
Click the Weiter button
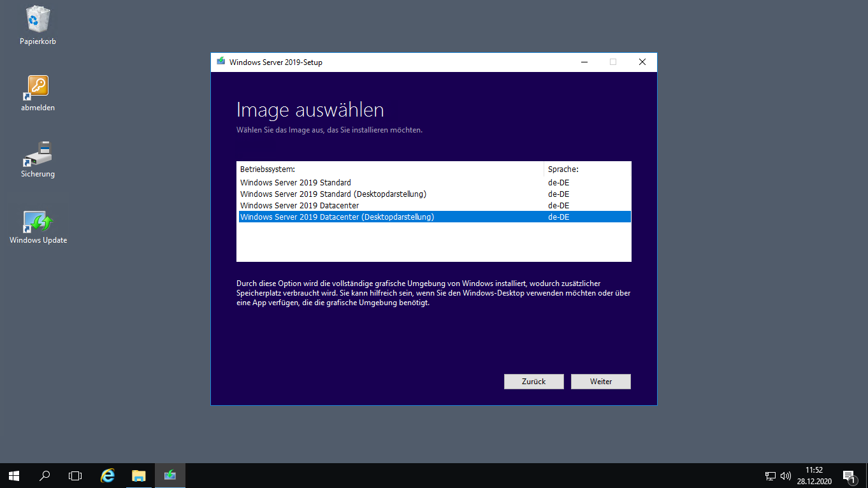click(x=601, y=381)
